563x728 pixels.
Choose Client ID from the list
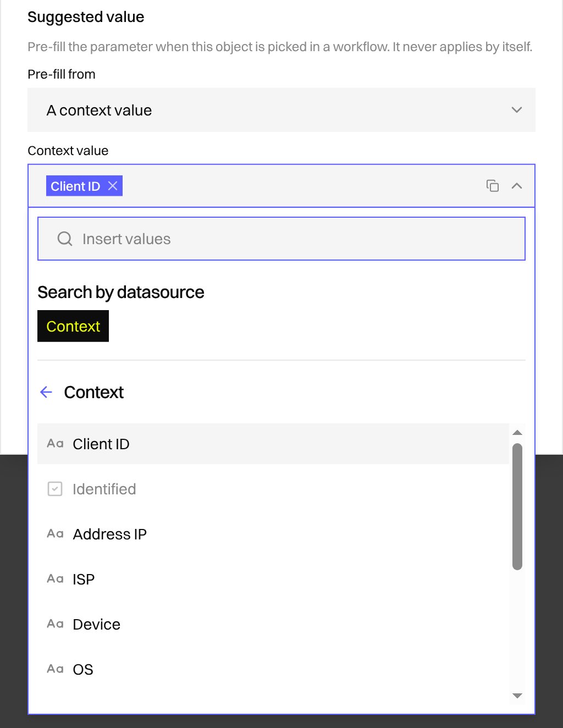coord(273,444)
